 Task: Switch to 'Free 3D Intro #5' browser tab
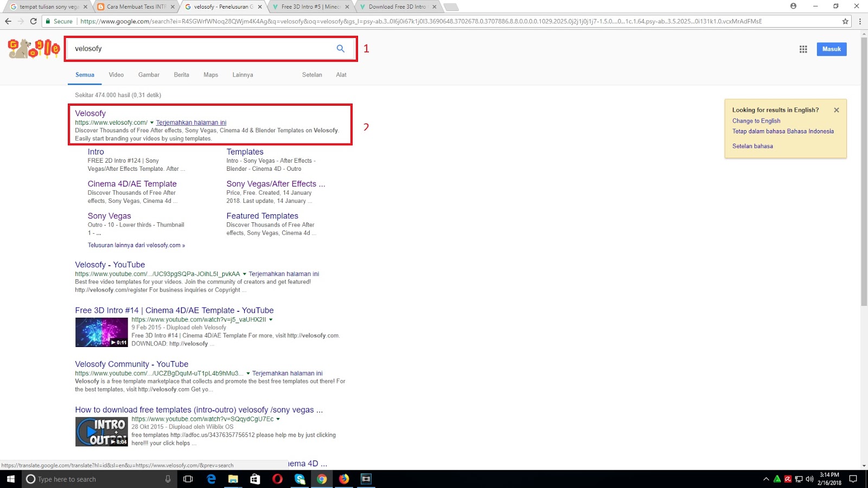[x=311, y=7]
